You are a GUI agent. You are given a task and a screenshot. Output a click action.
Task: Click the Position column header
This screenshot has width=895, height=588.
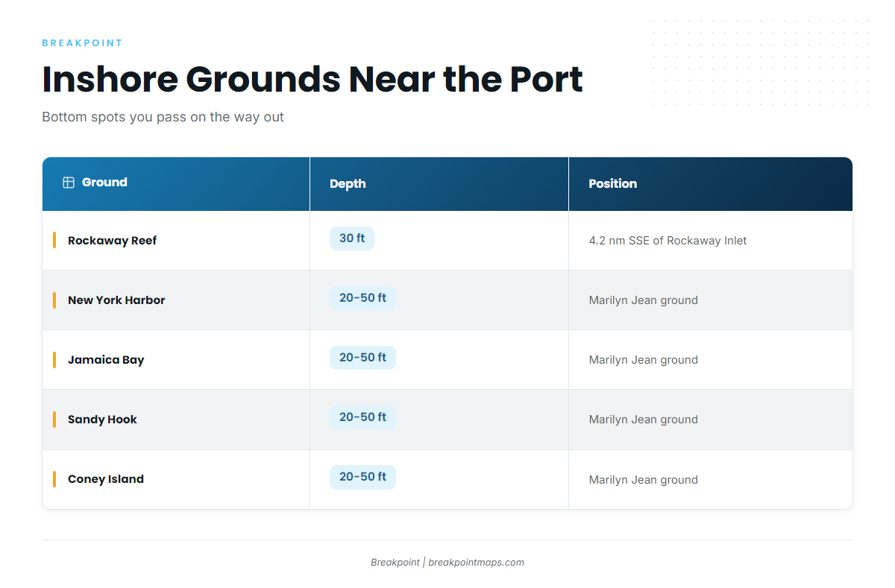click(711, 183)
